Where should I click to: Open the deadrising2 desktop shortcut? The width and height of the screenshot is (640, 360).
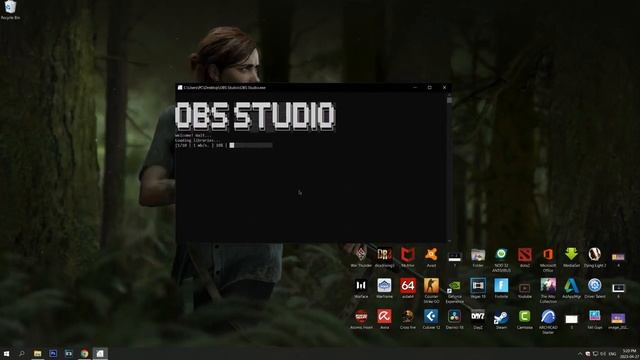click(x=384, y=258)
